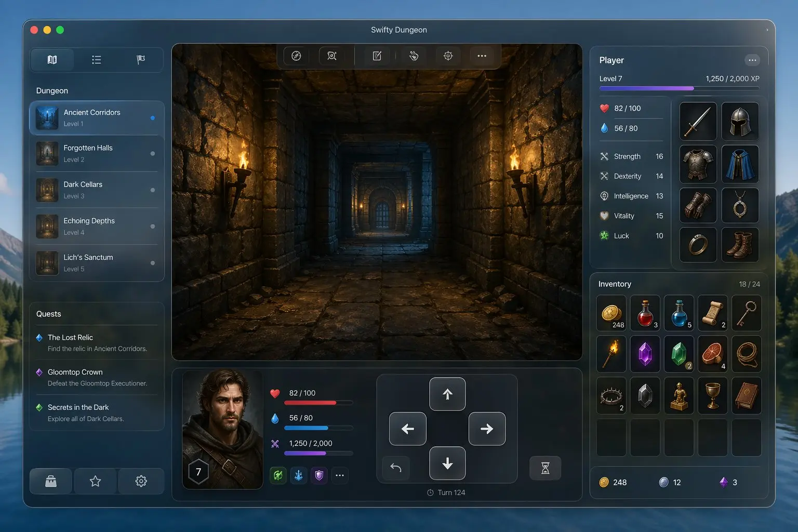The height and width of the screenshot is (532, 798).
Task: Click the hand interact icon in toolbar
Action: (x=414, y=56)
